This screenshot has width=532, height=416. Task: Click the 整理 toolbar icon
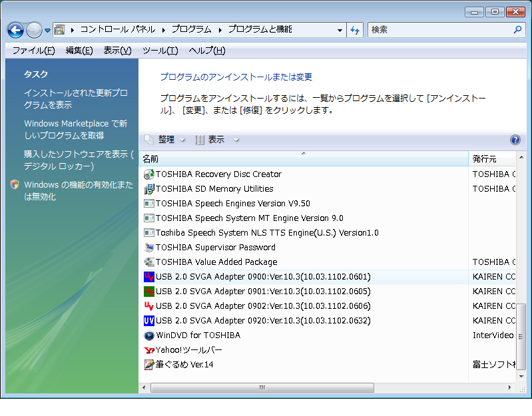click(x=149, y=140)
